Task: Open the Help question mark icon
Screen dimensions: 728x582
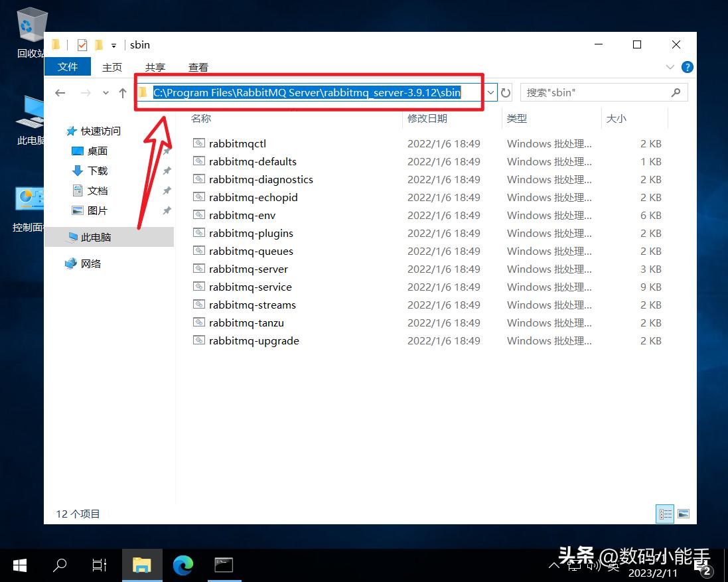Action: click(688, 67)
